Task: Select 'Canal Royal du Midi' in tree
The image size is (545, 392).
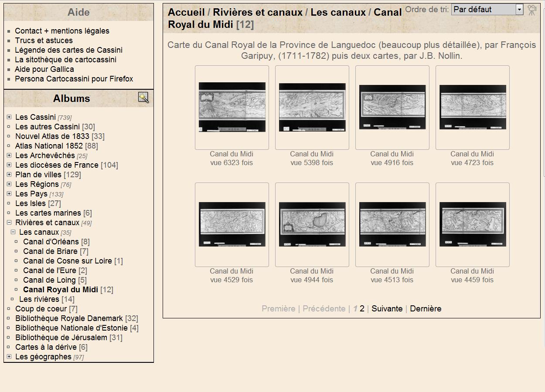Action: click(x=61, y=290)
